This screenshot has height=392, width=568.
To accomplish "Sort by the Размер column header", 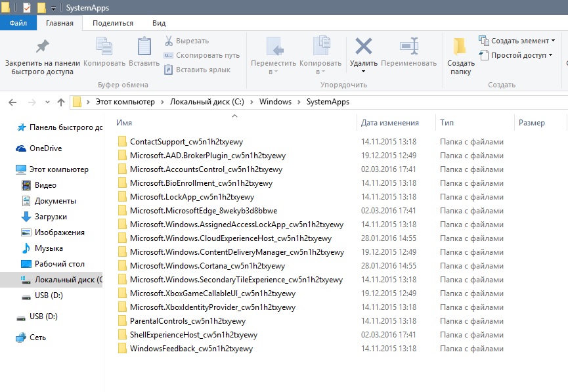I will tap(531, 123).
